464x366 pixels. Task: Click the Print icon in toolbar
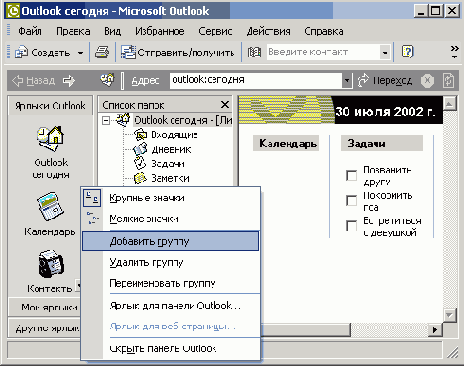pyautogui.click(x=102, y=52)
